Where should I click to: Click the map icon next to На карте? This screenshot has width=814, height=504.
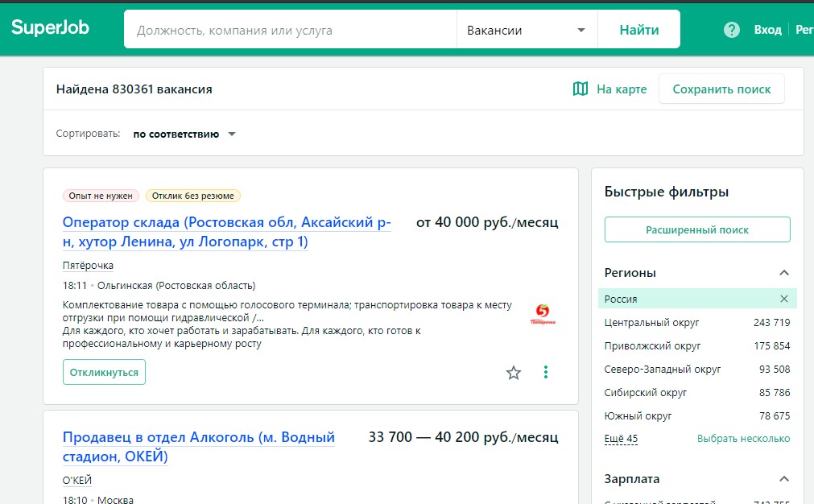click(x=581, y=89)
